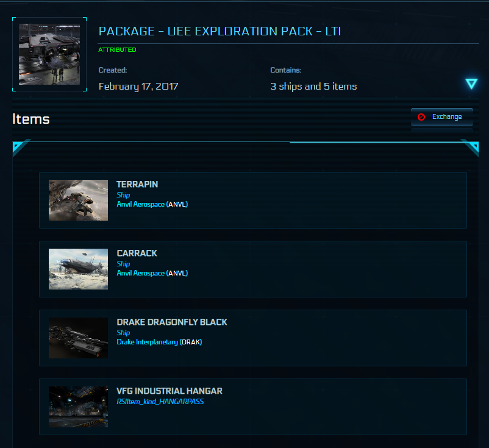Select the Carrack ship thumbnail
Viewport: 489px width, 448px height.
coord(78,269)
